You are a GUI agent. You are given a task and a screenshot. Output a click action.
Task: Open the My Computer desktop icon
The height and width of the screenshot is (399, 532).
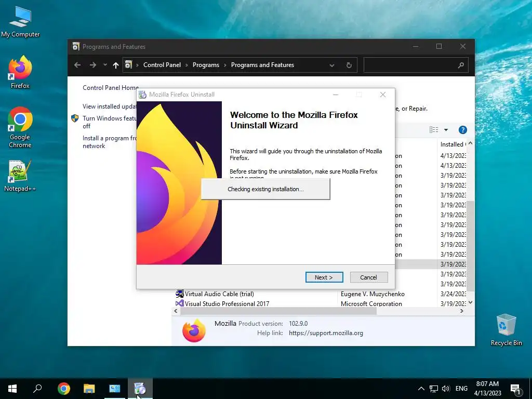click(x=20, y=22)
